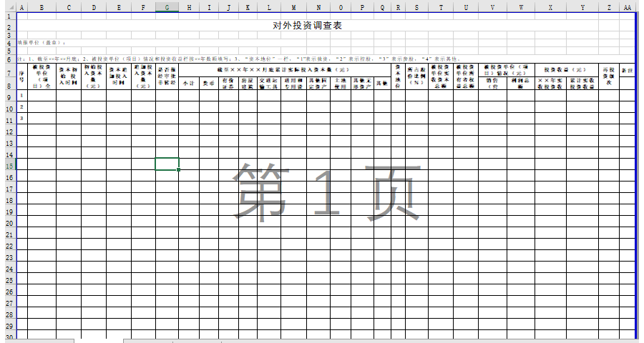Screen dimensions: 644x343
Task: Select column T header
Action: [x=441, y=7]
